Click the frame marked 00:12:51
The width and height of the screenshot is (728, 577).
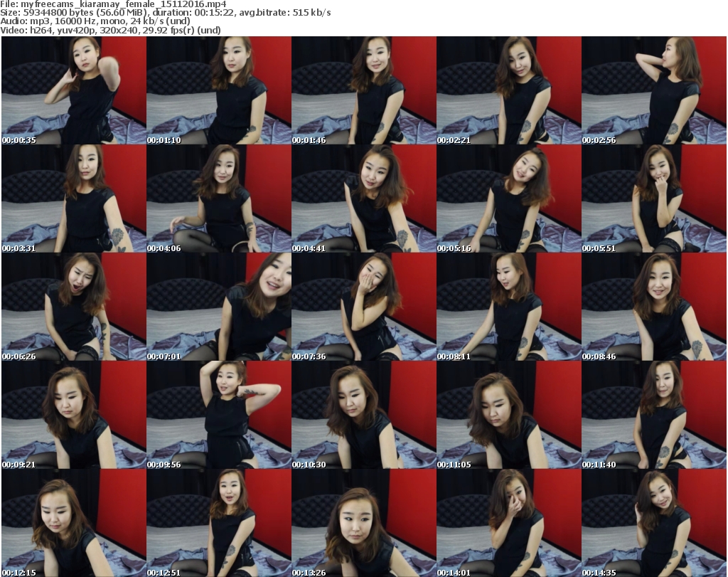coord(219,523)
